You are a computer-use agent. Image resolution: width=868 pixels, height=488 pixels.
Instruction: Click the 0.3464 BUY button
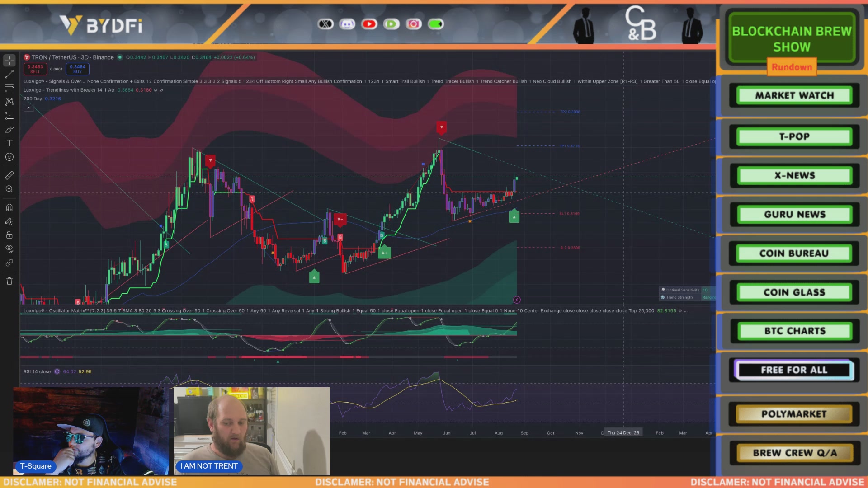[77, 69]
